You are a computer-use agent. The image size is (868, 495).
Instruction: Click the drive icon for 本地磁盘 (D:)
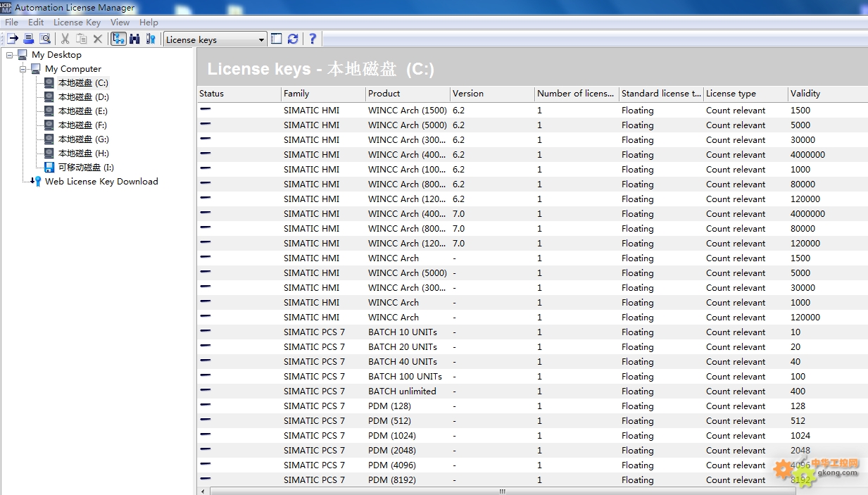click(49, 97)
